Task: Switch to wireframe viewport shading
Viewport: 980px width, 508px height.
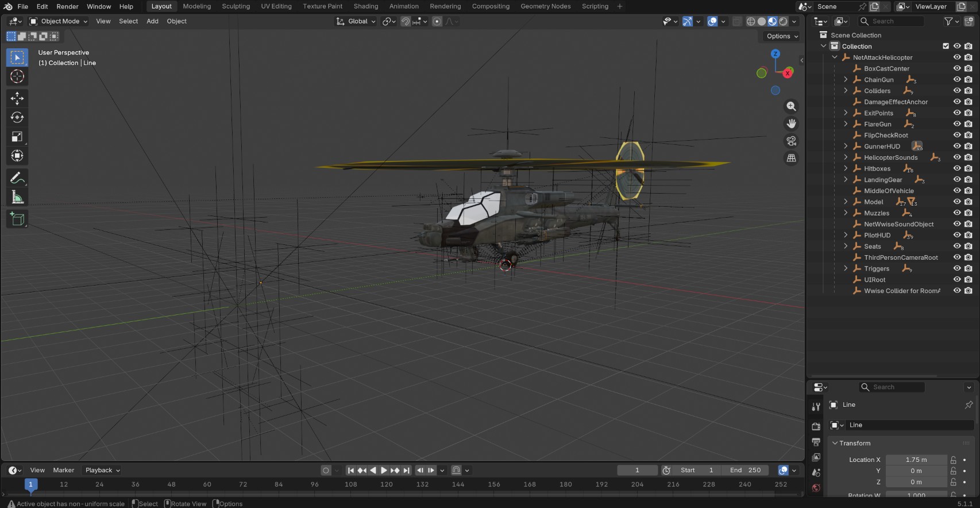Action: [x=751, y=21]
